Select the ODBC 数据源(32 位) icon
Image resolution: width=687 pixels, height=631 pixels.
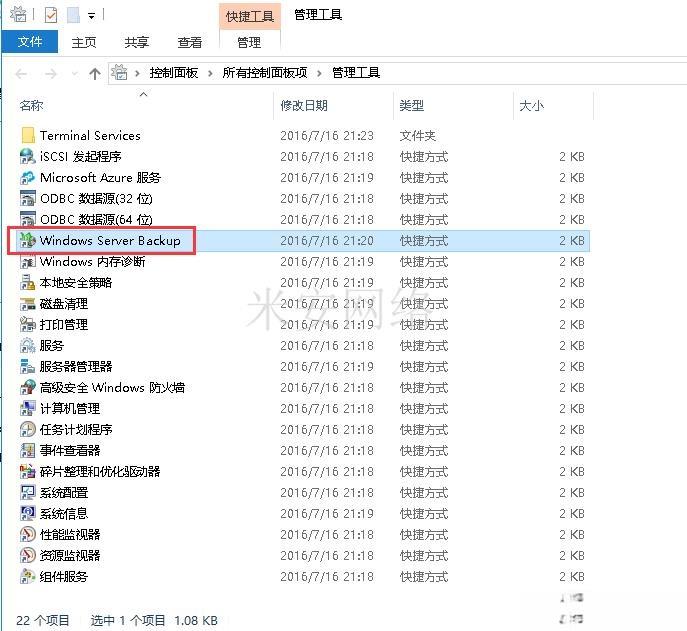point(28,199)
